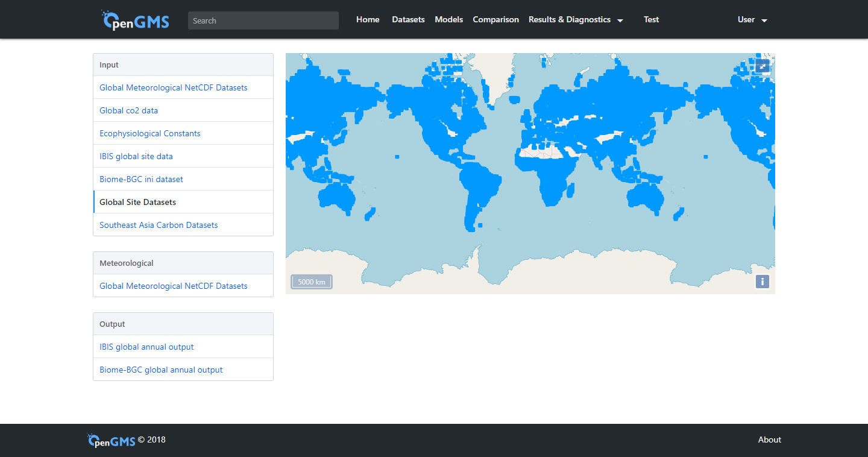
Task: Open the Comparison page
Action: point(495,20)
